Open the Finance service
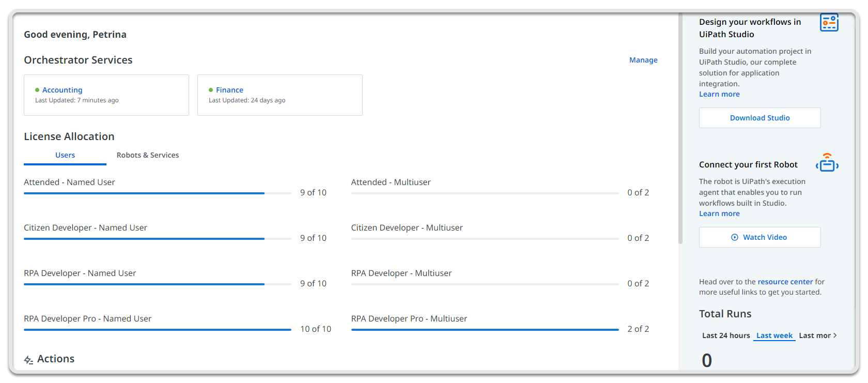The image size is (868, 383). tap(229, 90)
